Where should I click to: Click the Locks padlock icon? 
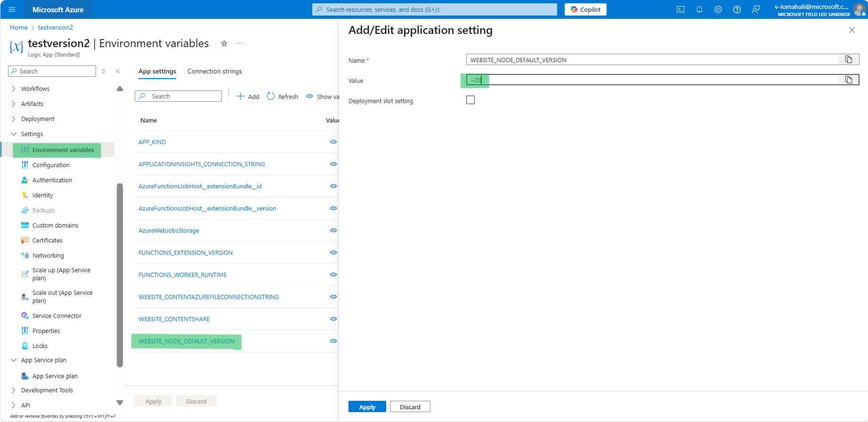pos(25,346)
